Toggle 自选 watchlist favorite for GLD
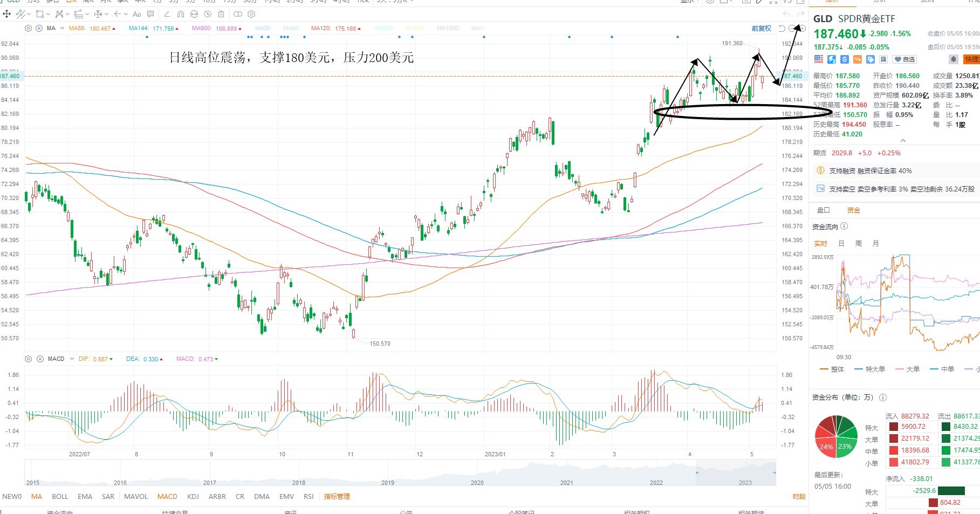Screen dimensions: 980x514 click(x=904, y=59)
